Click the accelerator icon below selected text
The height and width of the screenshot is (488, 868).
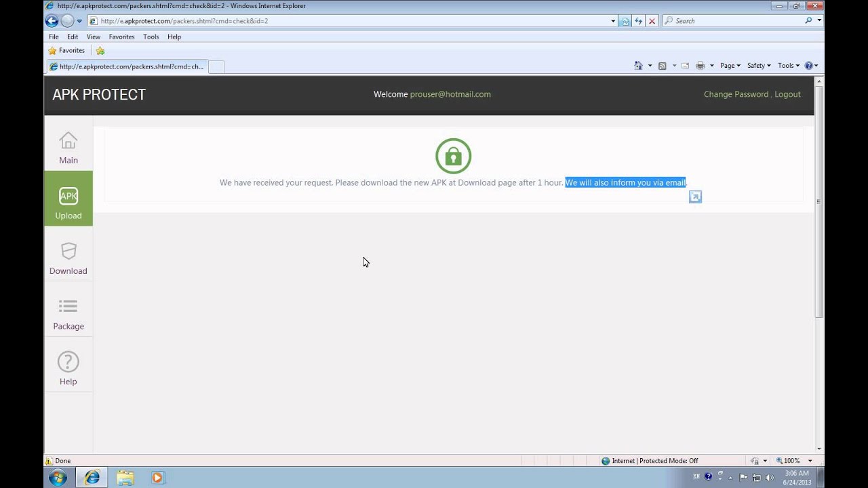point(695,197)
